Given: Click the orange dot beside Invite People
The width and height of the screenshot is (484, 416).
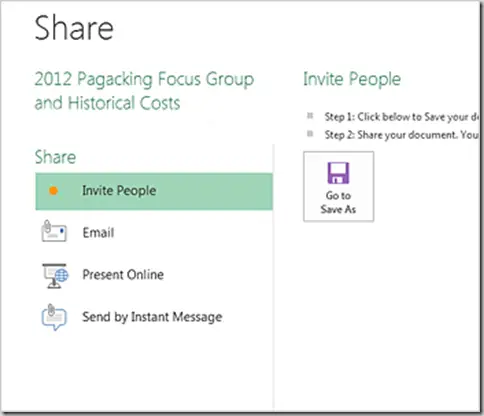Looking at the screenshot, I should coord(53,191).
